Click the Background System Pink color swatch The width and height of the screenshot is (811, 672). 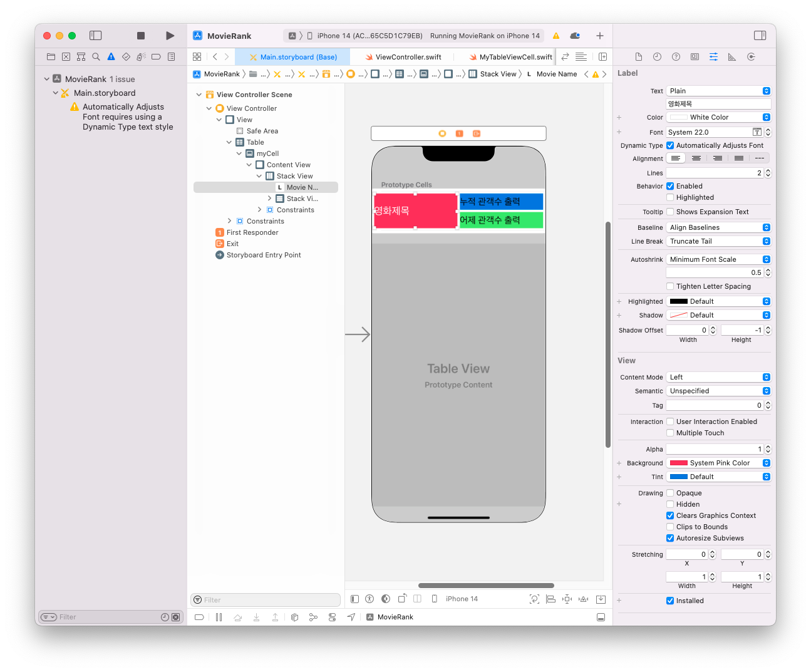click(x=678, y=463)
